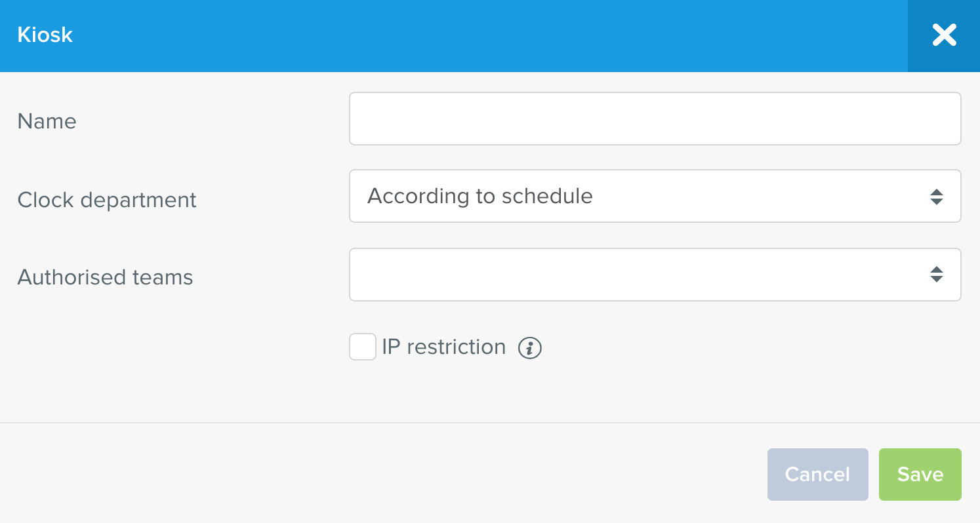Select the "According to schedule" value text
The width and height of the screenshot is (980, 523).
[480, 196]
